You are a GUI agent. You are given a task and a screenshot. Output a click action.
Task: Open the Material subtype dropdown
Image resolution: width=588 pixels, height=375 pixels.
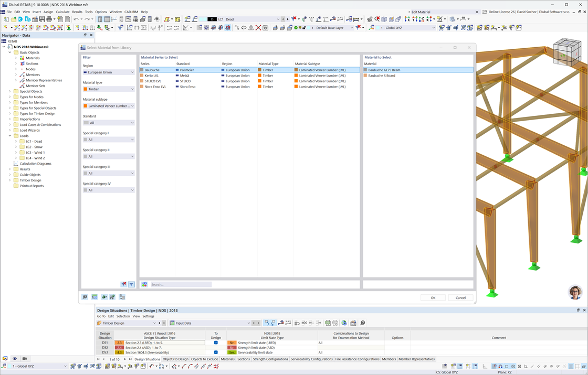pos(108,106)
